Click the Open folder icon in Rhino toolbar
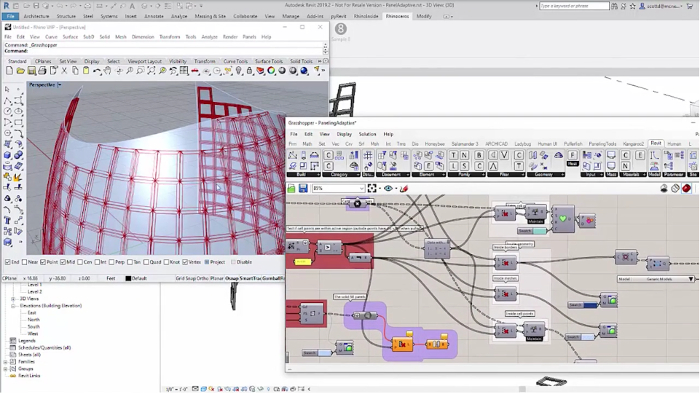700x394 pixels. pyautogui.click(x=21, y=71)
